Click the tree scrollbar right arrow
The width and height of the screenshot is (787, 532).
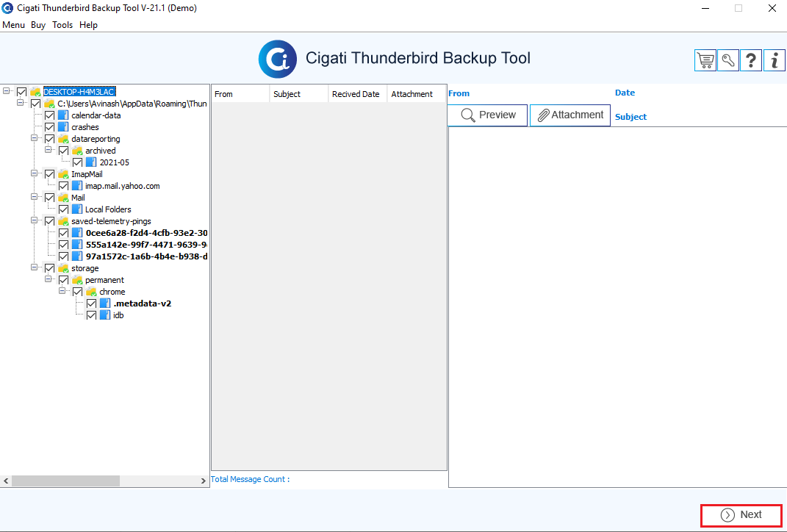[204, 481]
